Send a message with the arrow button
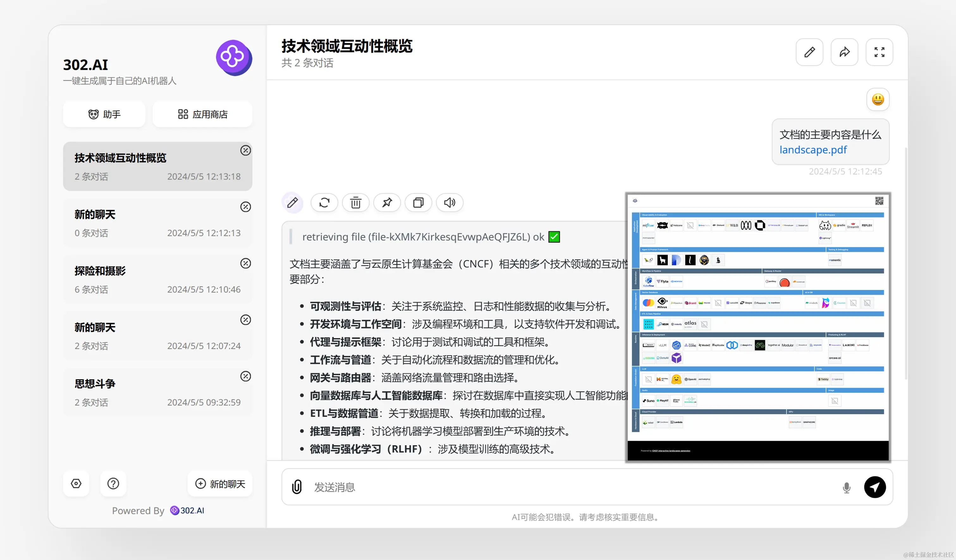The width and height of the screenshot is (956, 560). point(875,487)
